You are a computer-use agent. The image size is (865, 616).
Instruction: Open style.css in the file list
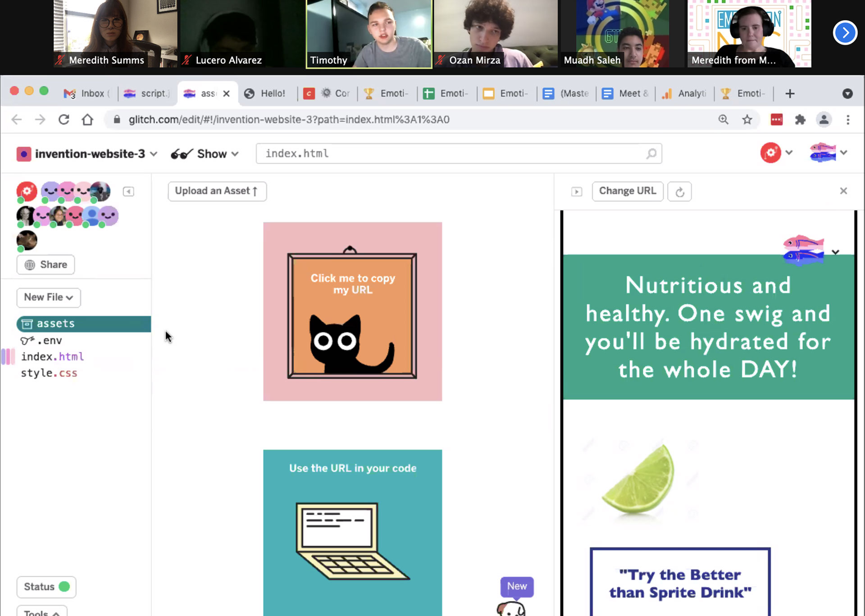[x=49, y=373]
